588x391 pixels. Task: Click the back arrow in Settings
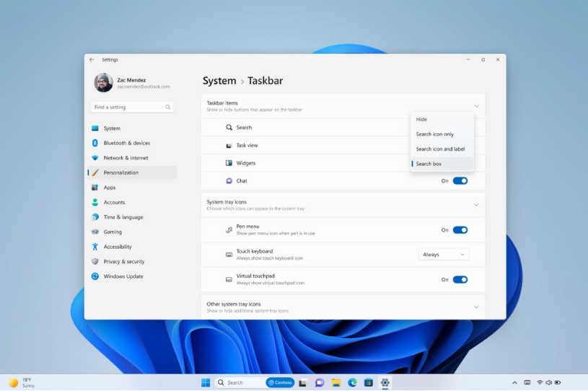coord(92,60)
